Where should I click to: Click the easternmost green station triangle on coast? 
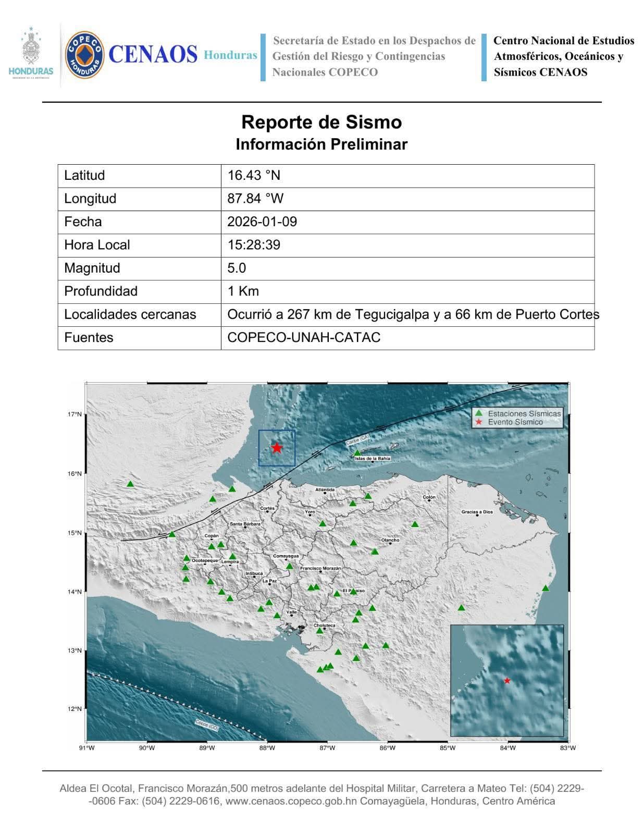546,588
